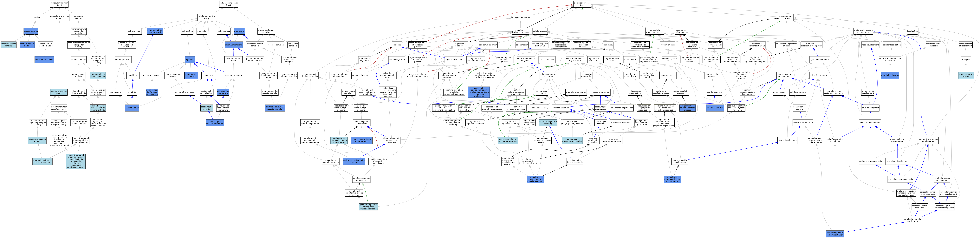Click the 'monoatomic ion transport' node

[966, 75]
